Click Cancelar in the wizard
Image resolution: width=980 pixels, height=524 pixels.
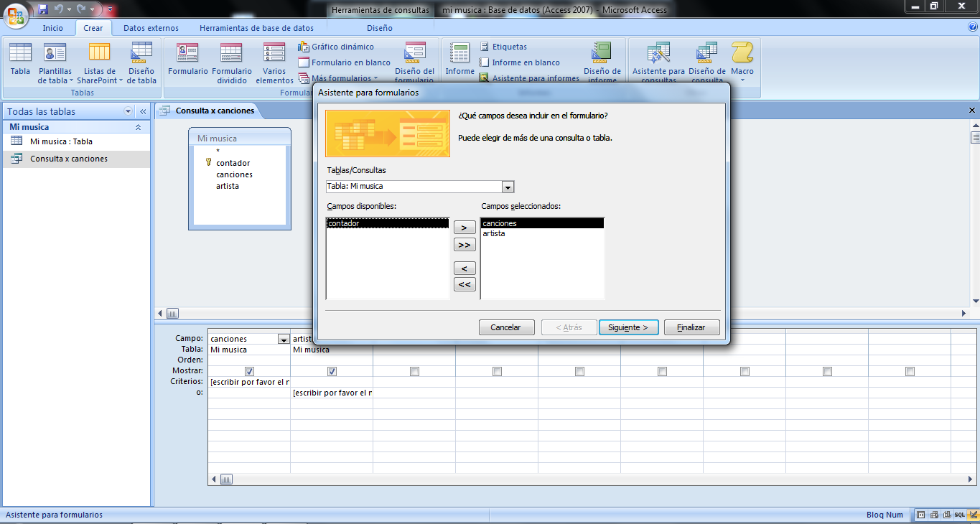point(505,327)
